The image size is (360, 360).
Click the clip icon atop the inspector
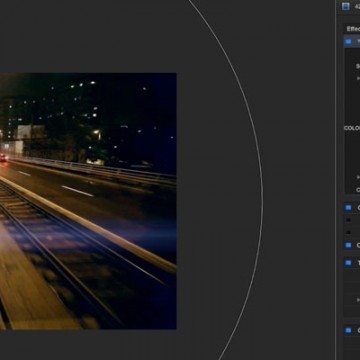coord(346,6)
